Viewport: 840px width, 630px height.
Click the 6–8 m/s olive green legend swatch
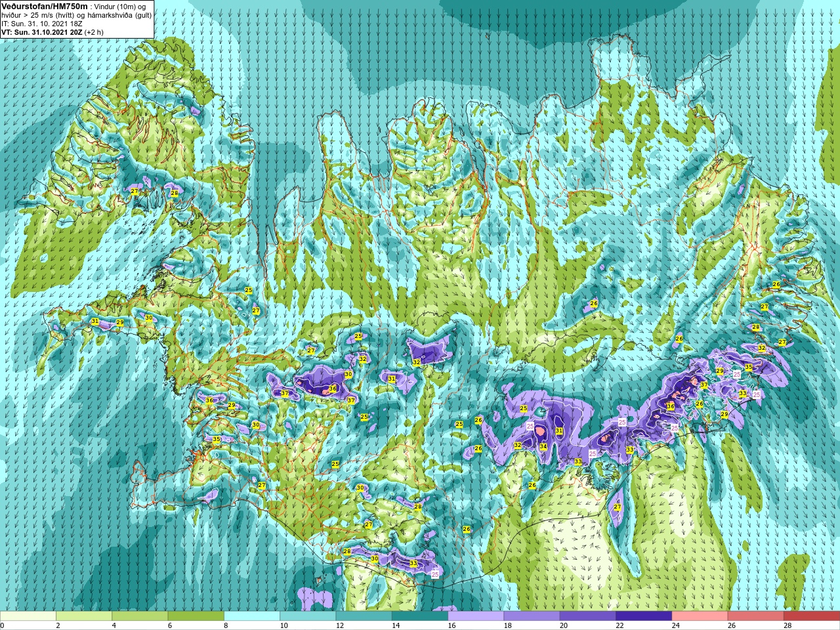(196, 616)
